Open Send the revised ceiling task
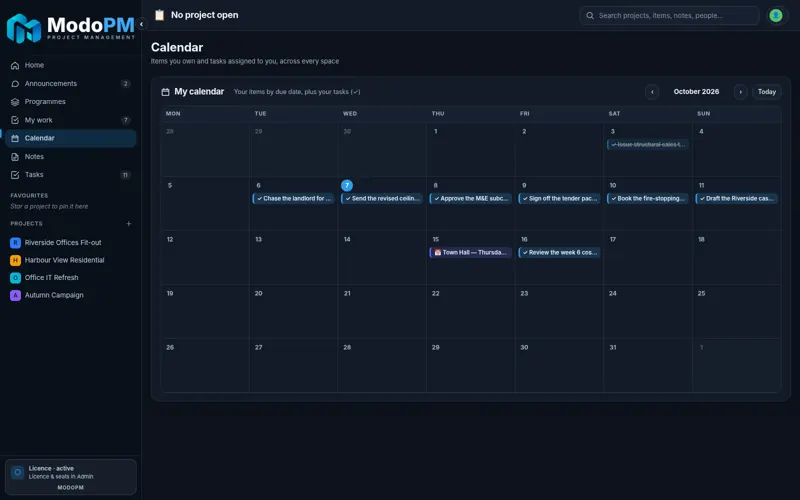The image size is (800, 500). [x=382, y=198]
